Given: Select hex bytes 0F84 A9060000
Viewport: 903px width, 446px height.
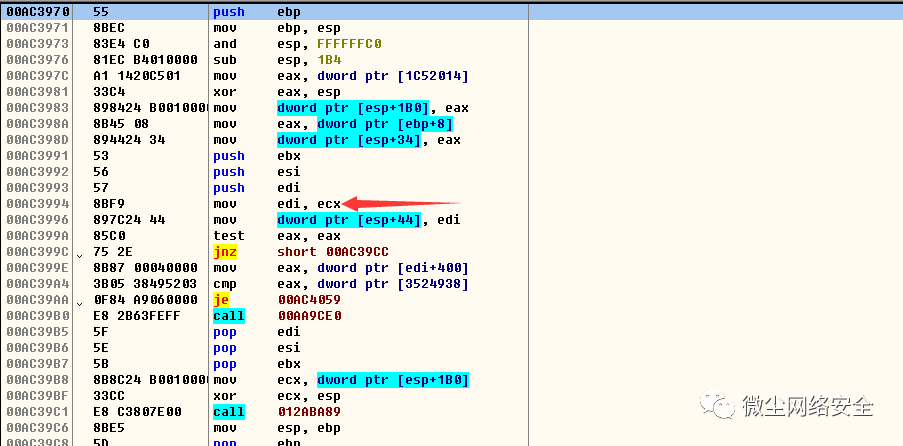Looking at the screenshot, I should click(145, 300).
